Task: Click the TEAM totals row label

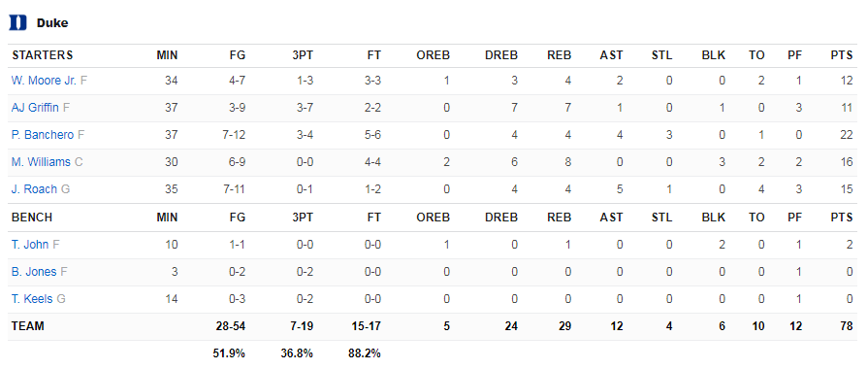Action: point(28,326)
